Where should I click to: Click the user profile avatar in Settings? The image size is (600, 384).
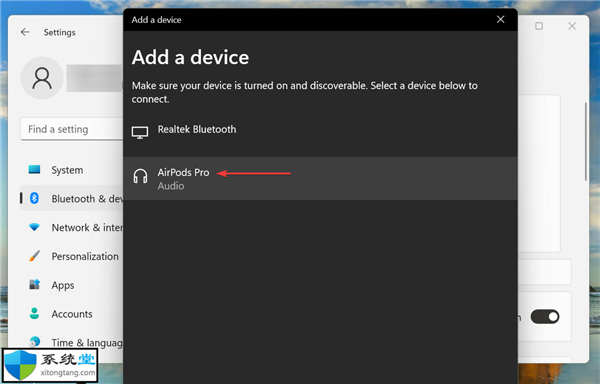point(42,78)
